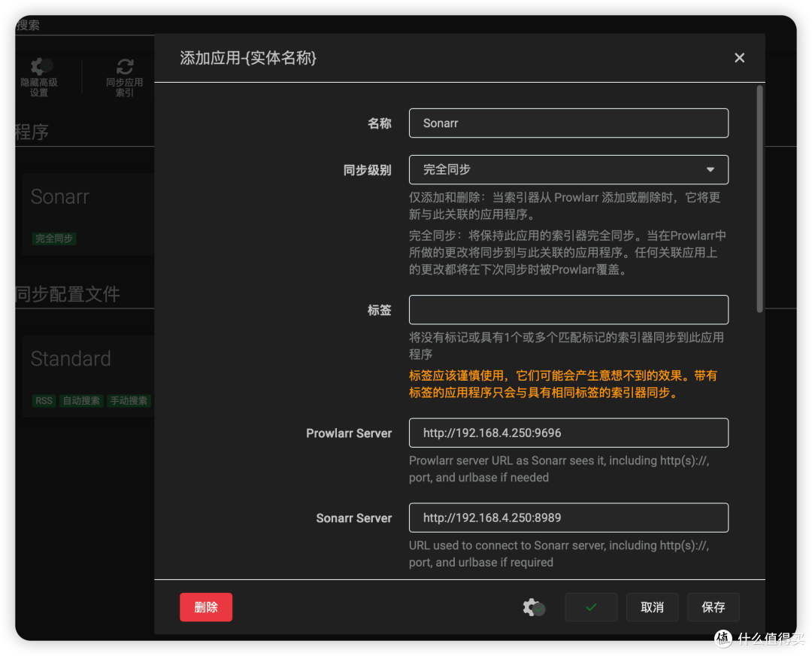Click the 同步级别 field label
The height and width of the screenshot is (656, 812).
(367, 170)
